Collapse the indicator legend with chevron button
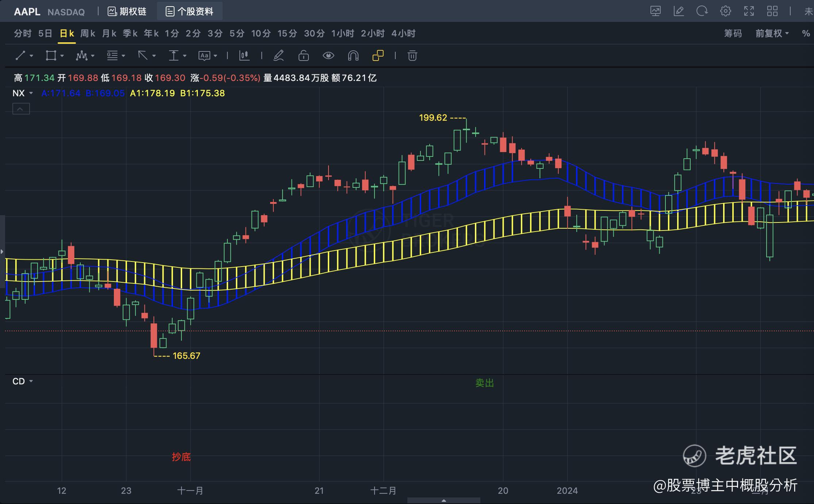 pyautogui.click(x=21, y=109)
